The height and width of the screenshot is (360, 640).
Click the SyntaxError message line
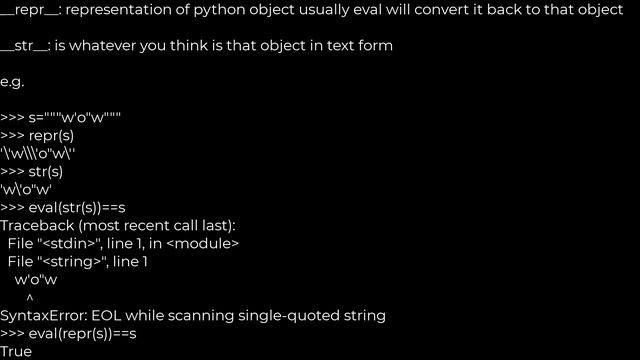coord(193,316)
